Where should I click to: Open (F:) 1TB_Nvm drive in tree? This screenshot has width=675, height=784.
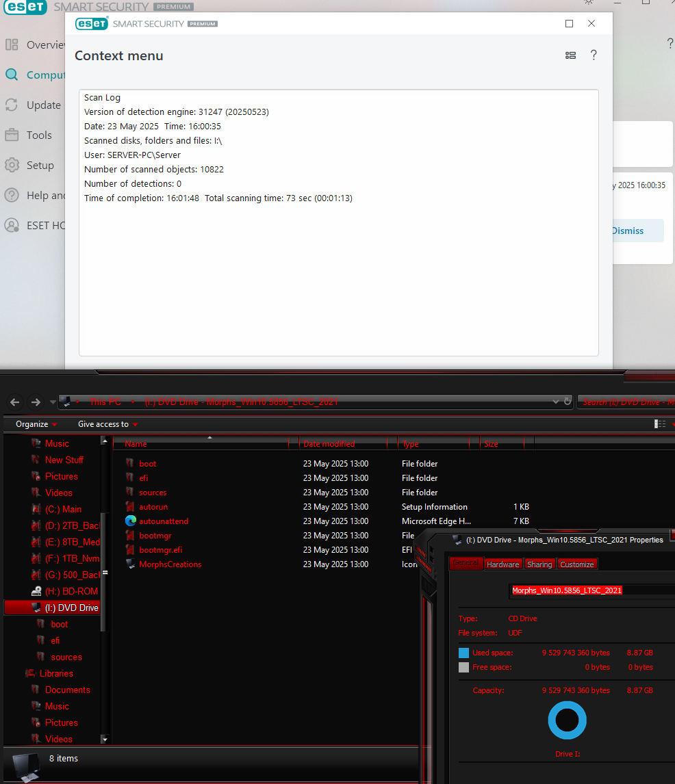coord(72,558)
